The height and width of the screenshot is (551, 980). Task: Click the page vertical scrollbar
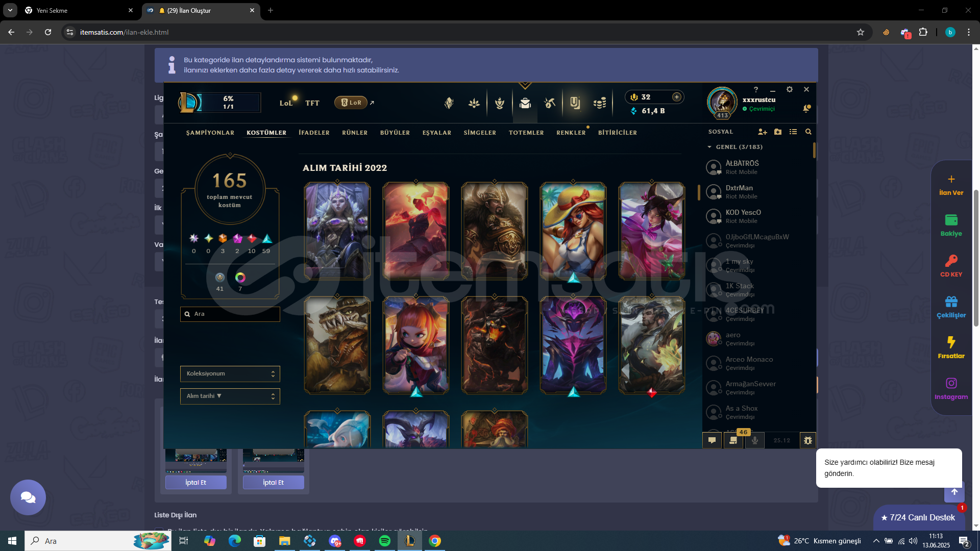click(976, 258)
